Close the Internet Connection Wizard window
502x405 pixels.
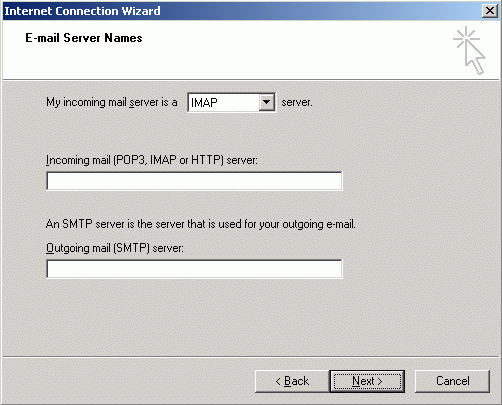(490, 11)
